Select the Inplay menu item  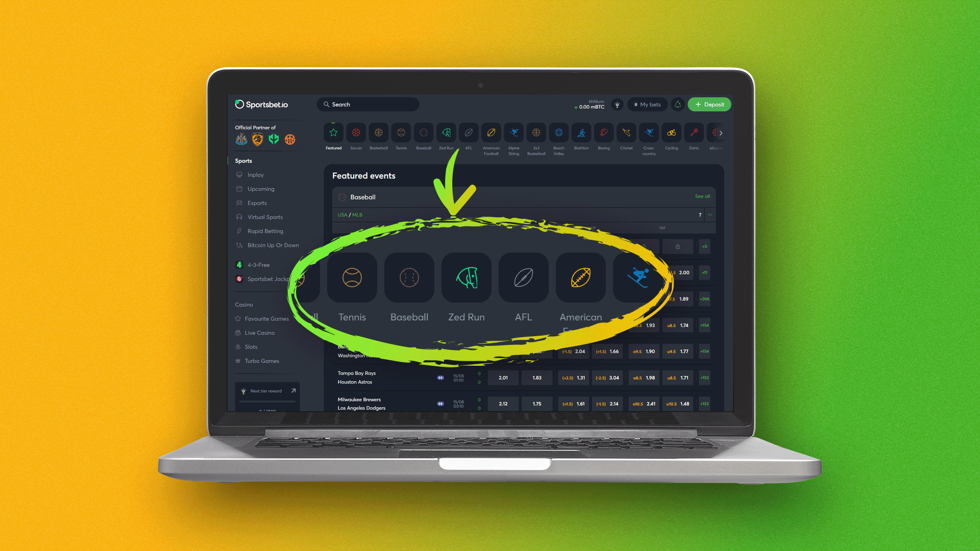click(254, 174)
